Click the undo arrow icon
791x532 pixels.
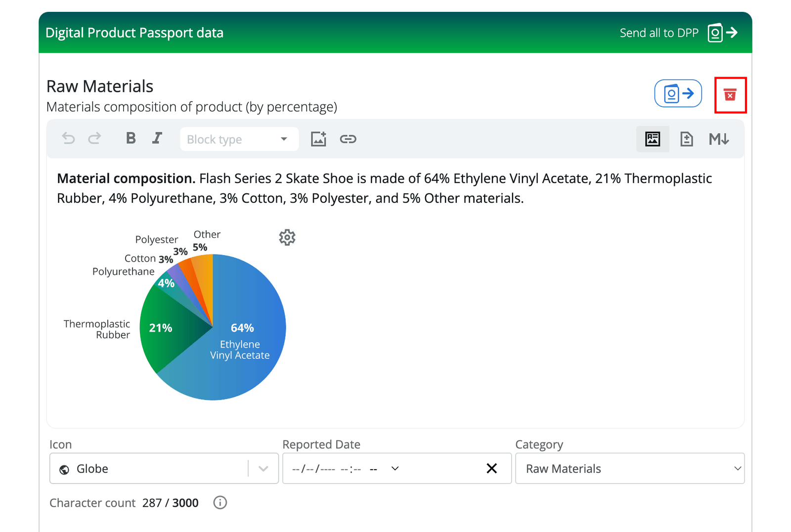68,139
